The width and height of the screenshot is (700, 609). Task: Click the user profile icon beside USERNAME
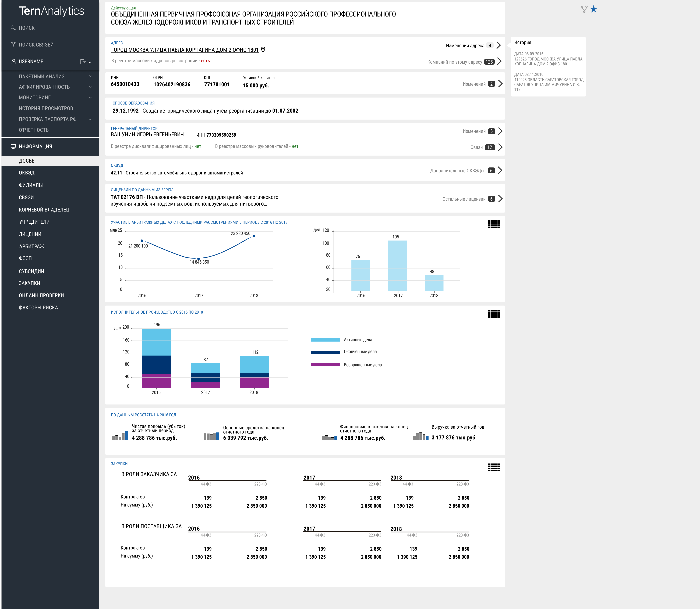tap(14, 62)
